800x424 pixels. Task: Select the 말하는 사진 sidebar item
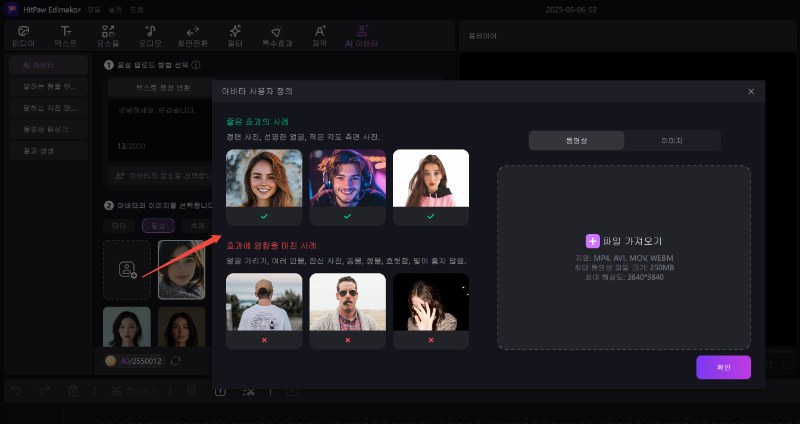point(48,108)
